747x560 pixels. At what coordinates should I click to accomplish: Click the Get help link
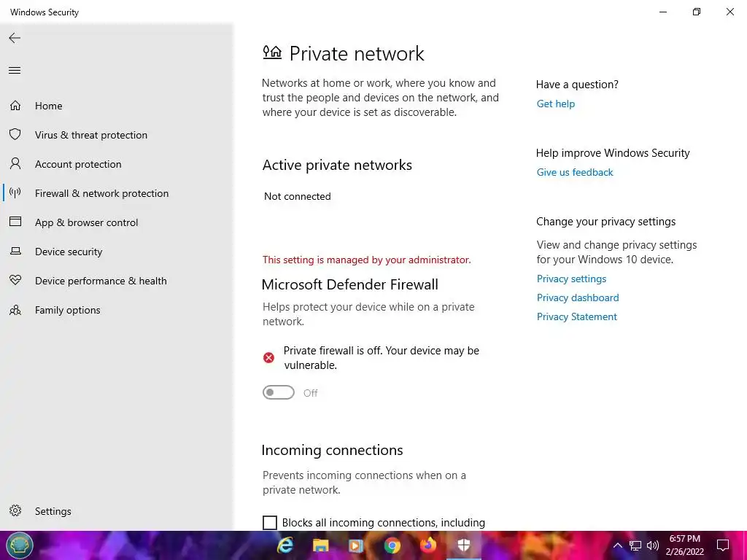555,104
